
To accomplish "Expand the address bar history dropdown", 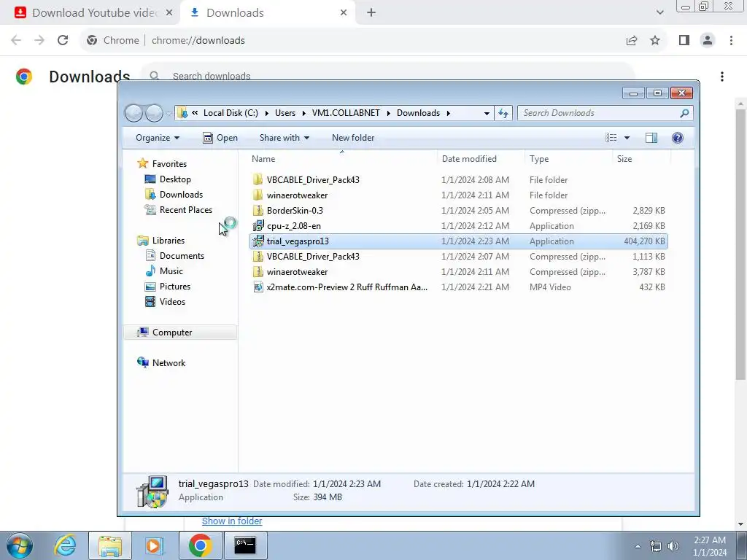I will pyautogui.click(x=487, y=113).
